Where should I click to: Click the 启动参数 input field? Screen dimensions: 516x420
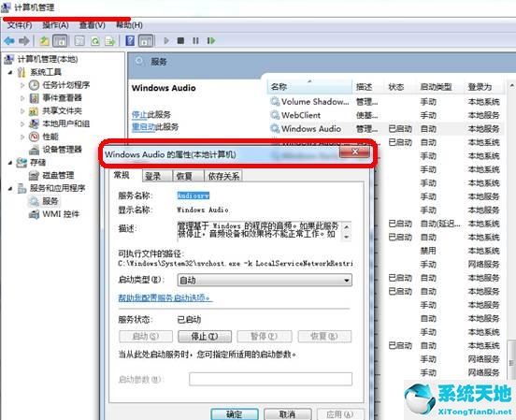click(x=270, y=379)
